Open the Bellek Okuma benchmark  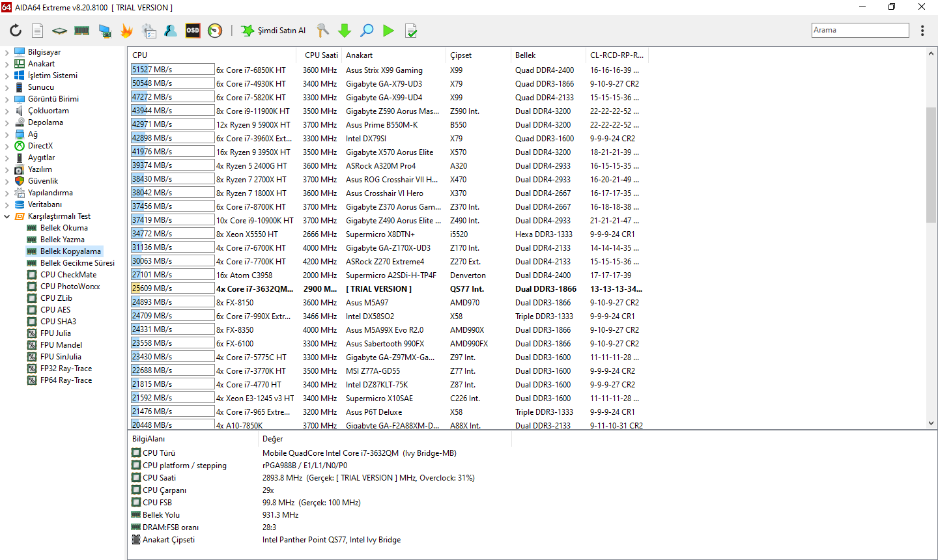[64, 228]
